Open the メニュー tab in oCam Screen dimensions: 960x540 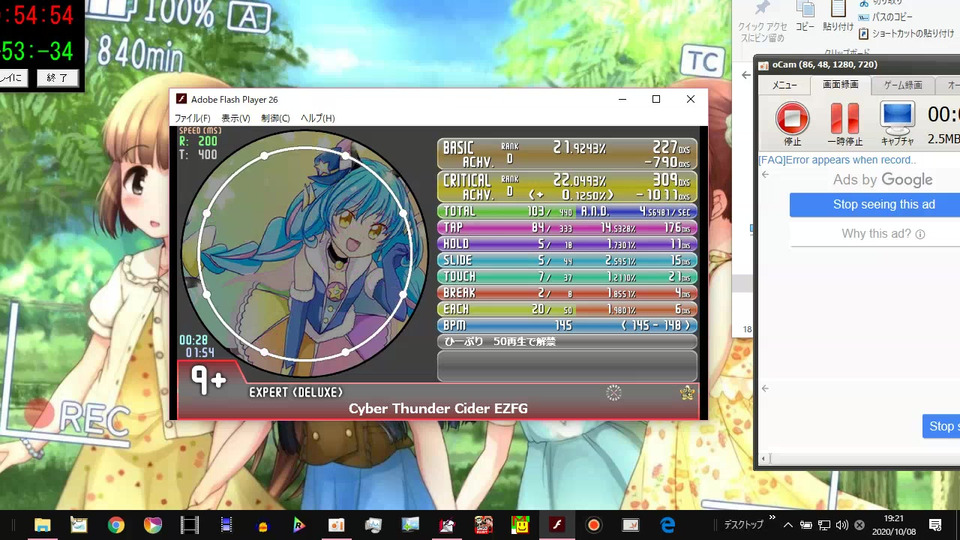[784, 85]
